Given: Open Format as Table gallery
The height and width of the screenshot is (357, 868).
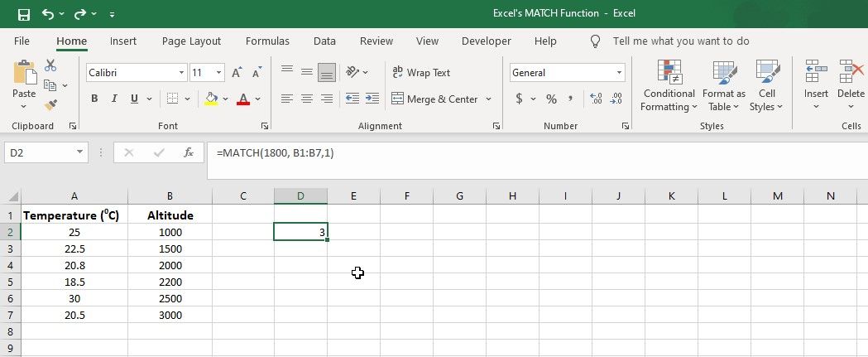Looking at the screenshot, I should (723, 86).
